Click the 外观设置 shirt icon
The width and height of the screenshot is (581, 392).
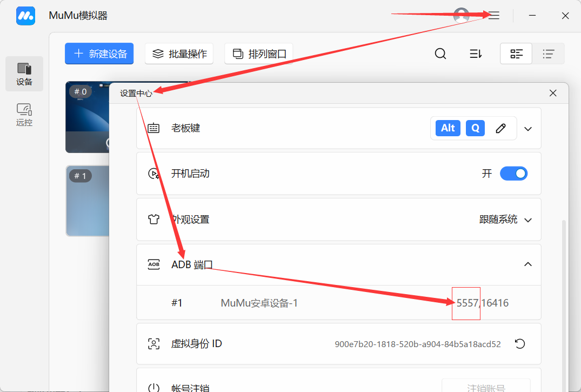(153, 219)
